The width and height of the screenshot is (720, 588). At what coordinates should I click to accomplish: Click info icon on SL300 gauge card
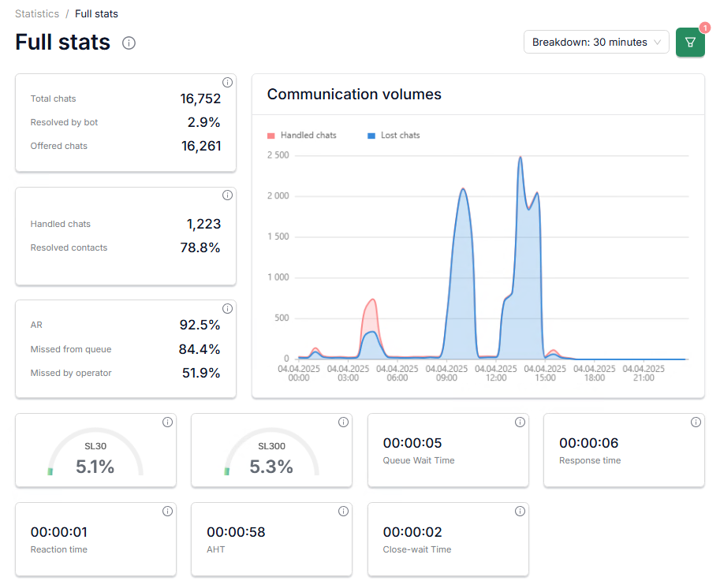343,422
